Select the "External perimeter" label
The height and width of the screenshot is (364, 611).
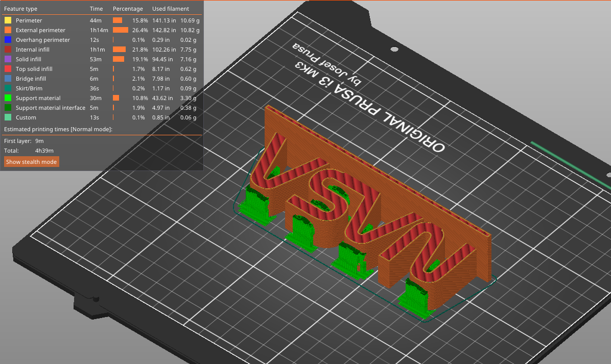coord(40,30)
